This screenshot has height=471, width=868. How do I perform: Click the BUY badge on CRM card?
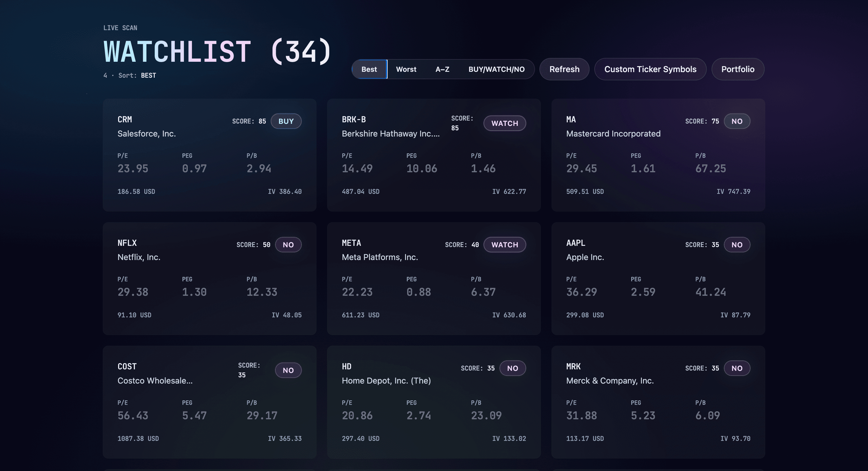pyautogui.click(x=286, y=121)
